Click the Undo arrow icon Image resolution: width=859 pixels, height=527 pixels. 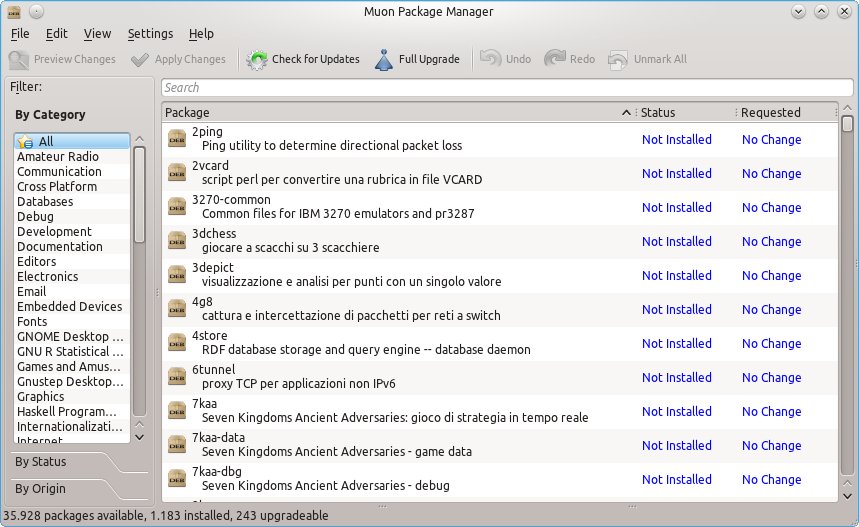490,59
